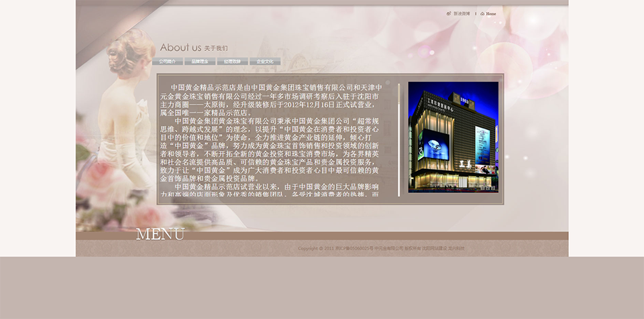The width and height of the screenshot is (644, 319).
Task: Click the Home house icon
Action: pos(482,13)
